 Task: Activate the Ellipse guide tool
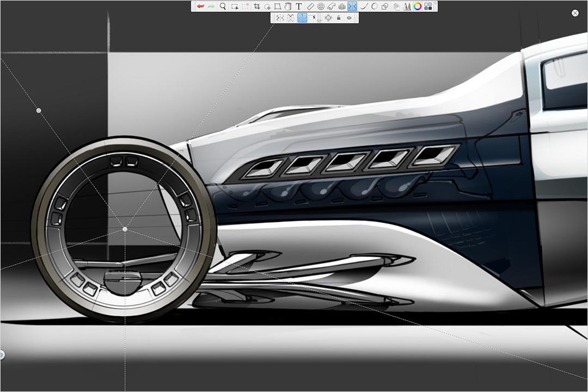320,5
